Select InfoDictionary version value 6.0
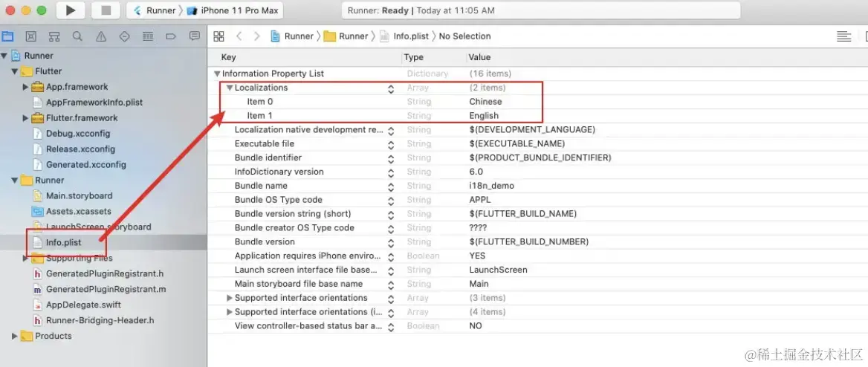 coord(476,172)
